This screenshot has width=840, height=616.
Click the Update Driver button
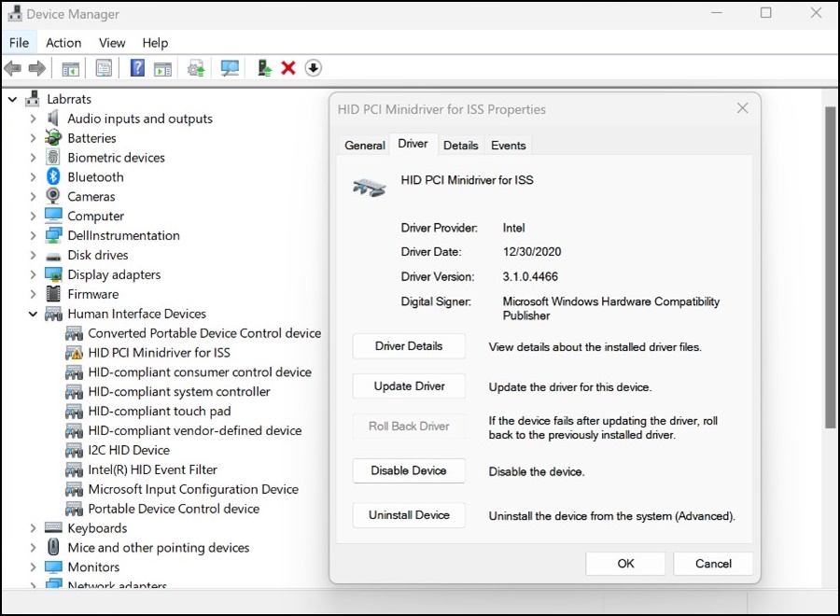point(409,386)
